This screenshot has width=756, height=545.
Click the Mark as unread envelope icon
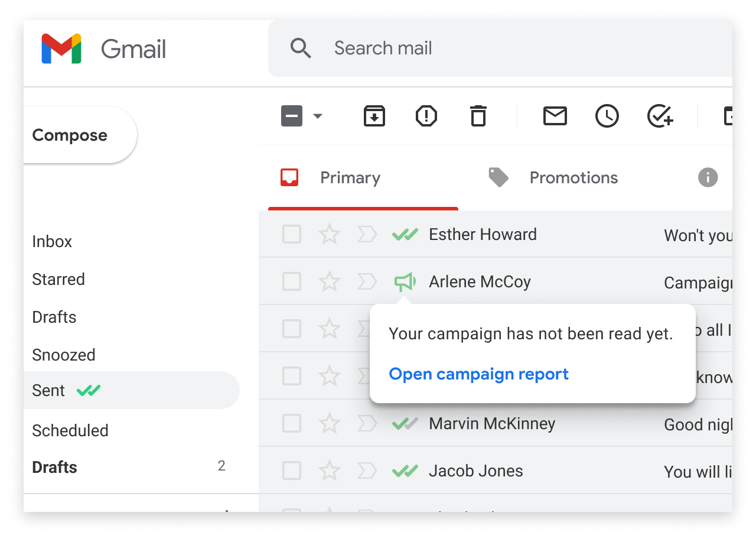click(x=555, y=116)
